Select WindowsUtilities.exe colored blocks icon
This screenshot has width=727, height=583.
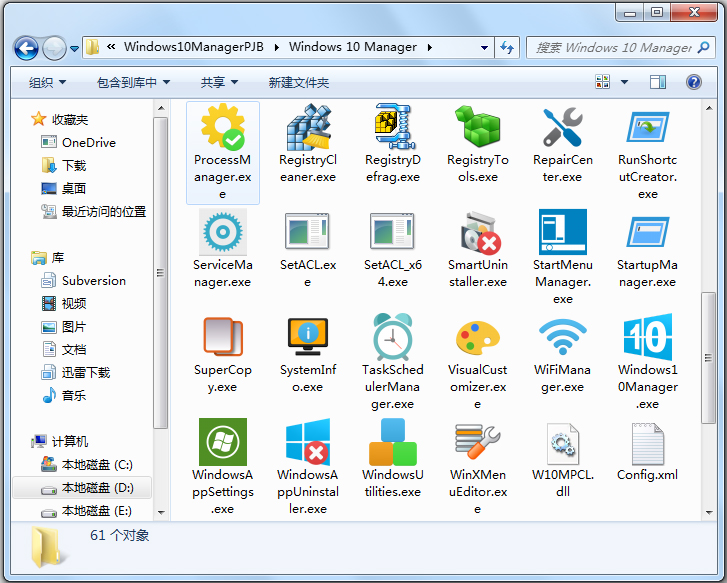(x=393, y=442)
